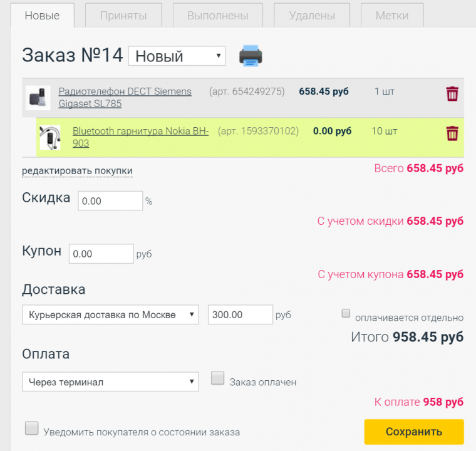
Task: Click the Siemens Gigaset product thumbnail
Action: 38,98
